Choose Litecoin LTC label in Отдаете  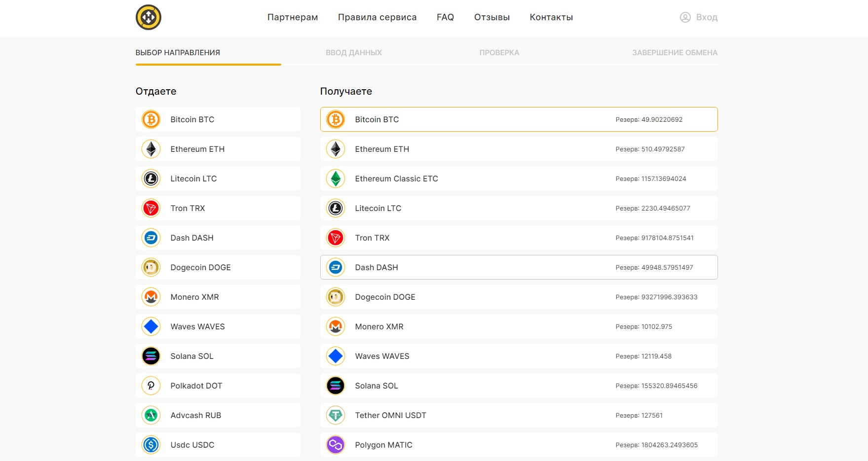point(193,178)
